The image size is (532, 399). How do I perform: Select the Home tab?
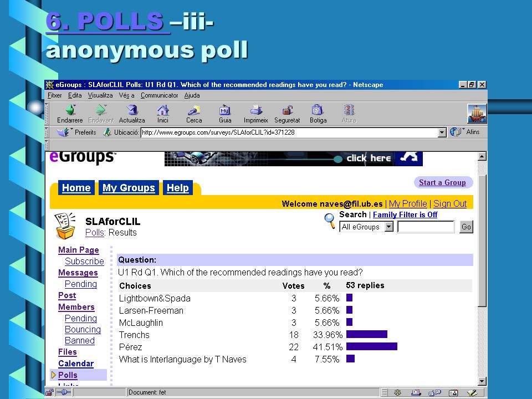(x=76, y=188)
